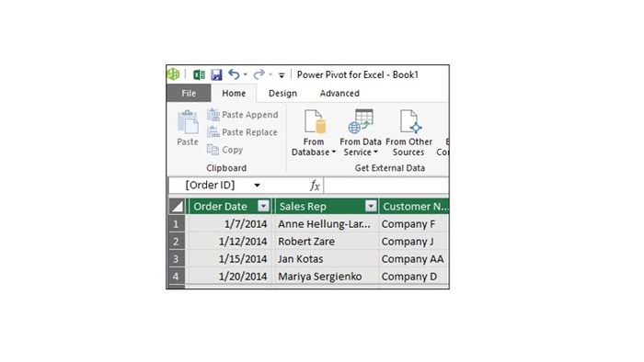Viewport: 644px width, 362px height.
Task: Save the workbook with floppy icon
Action: point(216,74)
